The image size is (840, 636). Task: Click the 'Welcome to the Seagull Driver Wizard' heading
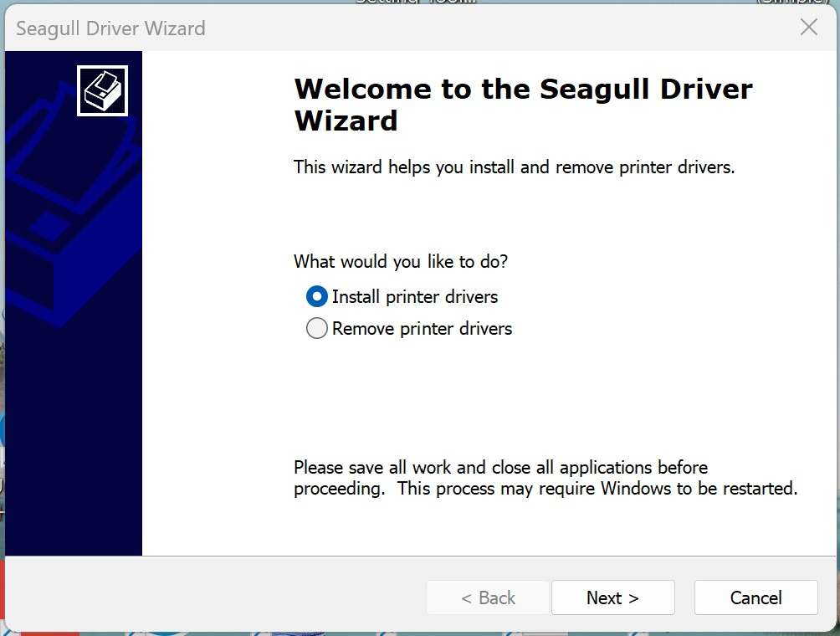[x=523, y=105]
